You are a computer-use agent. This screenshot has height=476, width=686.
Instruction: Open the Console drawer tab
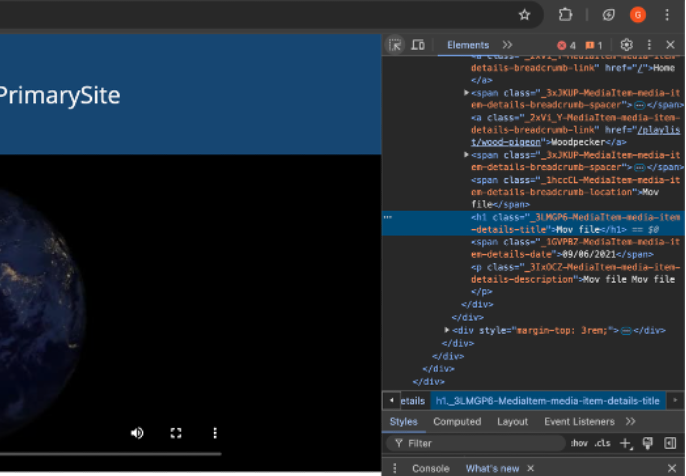coord(430,468)
